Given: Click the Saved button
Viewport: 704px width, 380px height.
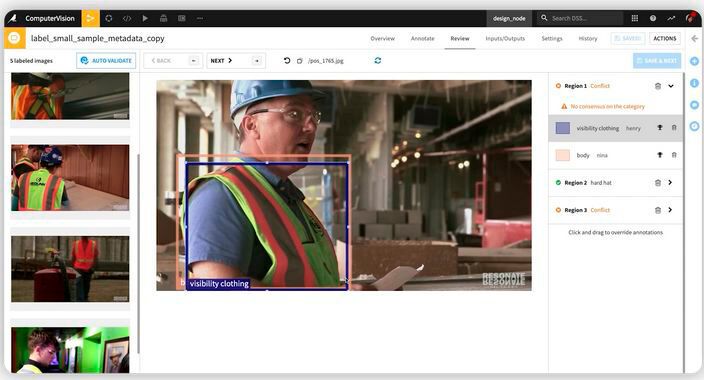Looking at the screenshot, I should click(x=628, y=39).
